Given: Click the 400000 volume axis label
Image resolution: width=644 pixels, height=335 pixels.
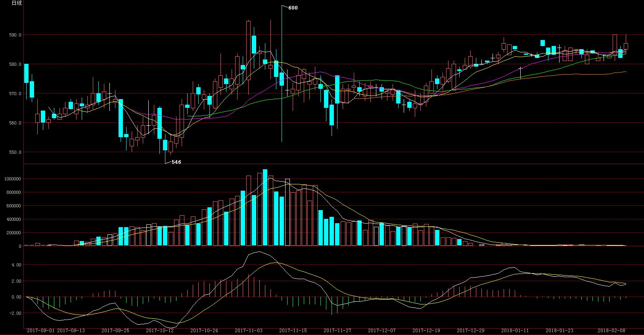Looking at the screenshot, I should 14,219.
